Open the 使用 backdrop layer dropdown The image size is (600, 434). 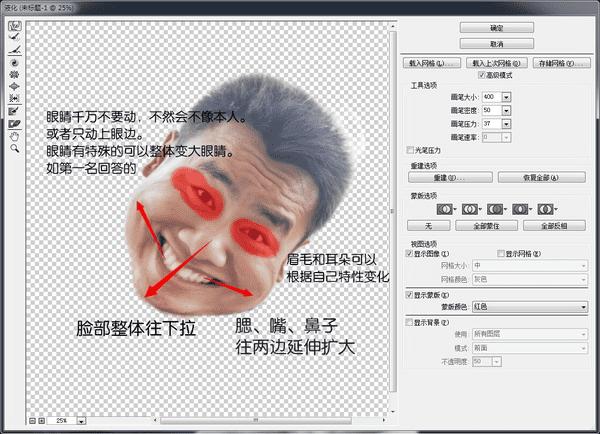(x=530, y=334)
